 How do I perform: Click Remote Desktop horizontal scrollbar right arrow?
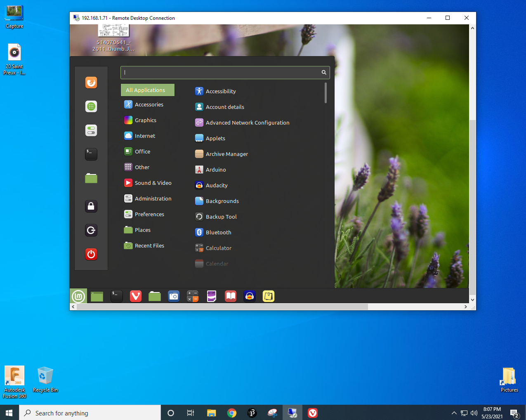(466, 307)
